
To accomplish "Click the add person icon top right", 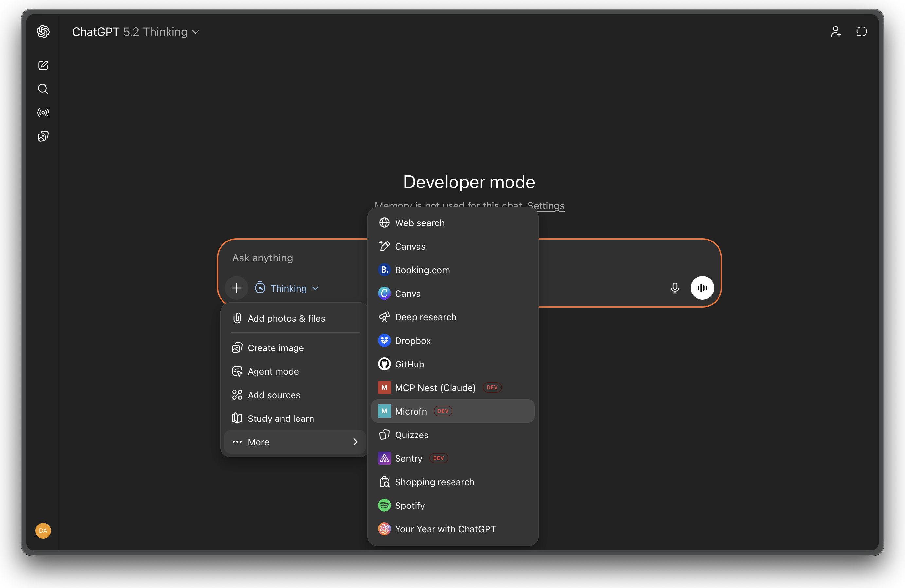I will click(x=835, y=31).
